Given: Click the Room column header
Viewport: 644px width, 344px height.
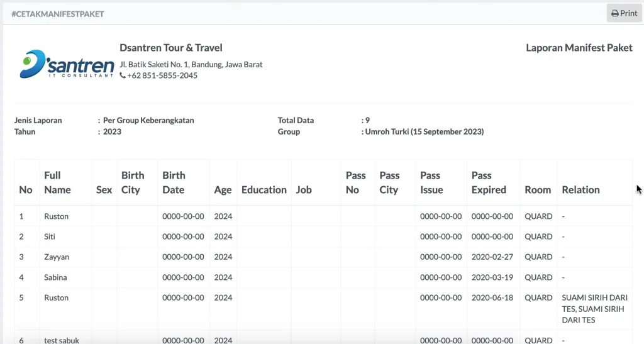Looking at the screenshot, I should coord(538,190).
